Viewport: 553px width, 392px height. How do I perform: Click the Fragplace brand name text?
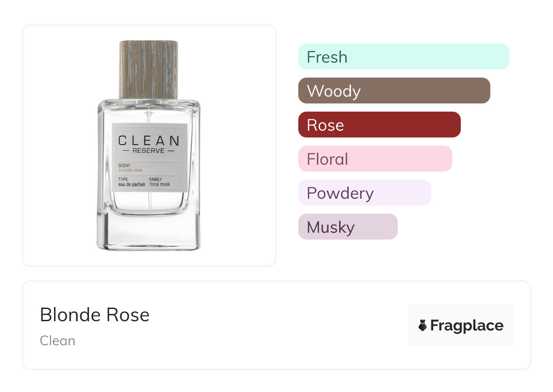(x=467, y=326)
